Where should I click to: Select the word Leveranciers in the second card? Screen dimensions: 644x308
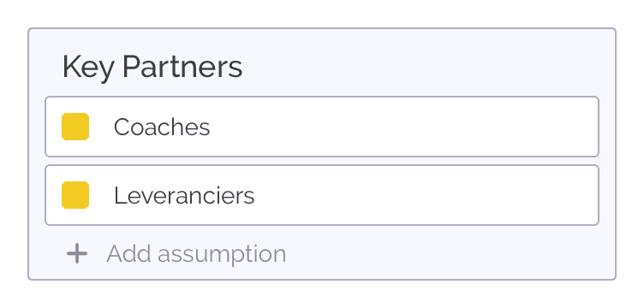(x=184, y=196)
